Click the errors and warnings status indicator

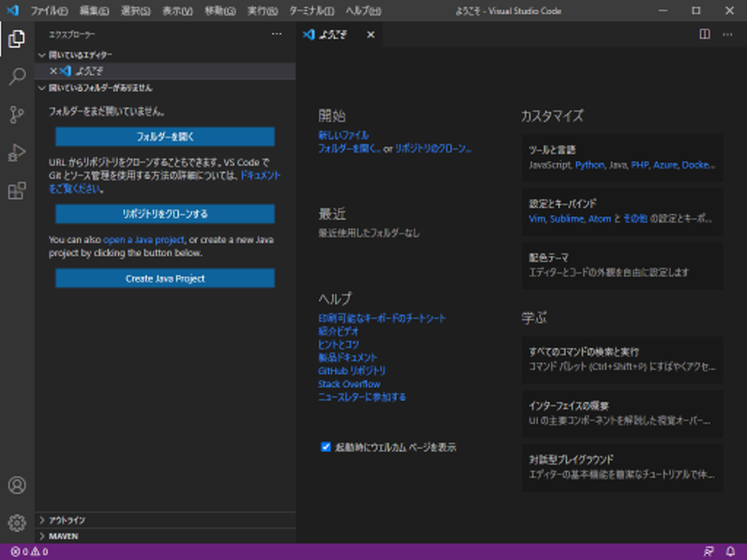30,552
